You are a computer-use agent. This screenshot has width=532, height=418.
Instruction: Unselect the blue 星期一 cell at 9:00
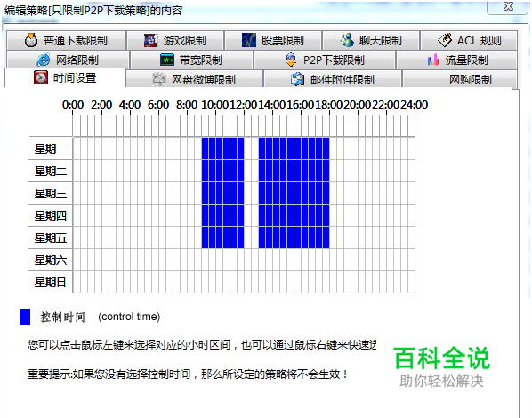pos(206,149)
